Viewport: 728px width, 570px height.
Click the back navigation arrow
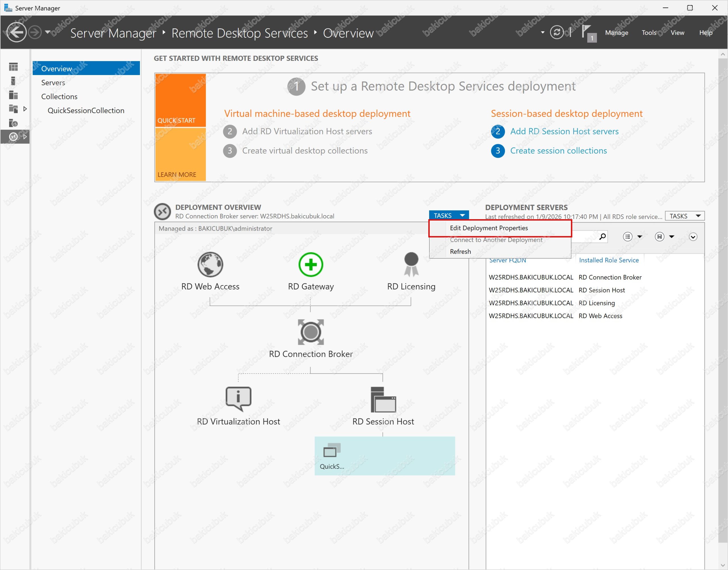pos(16,32)
